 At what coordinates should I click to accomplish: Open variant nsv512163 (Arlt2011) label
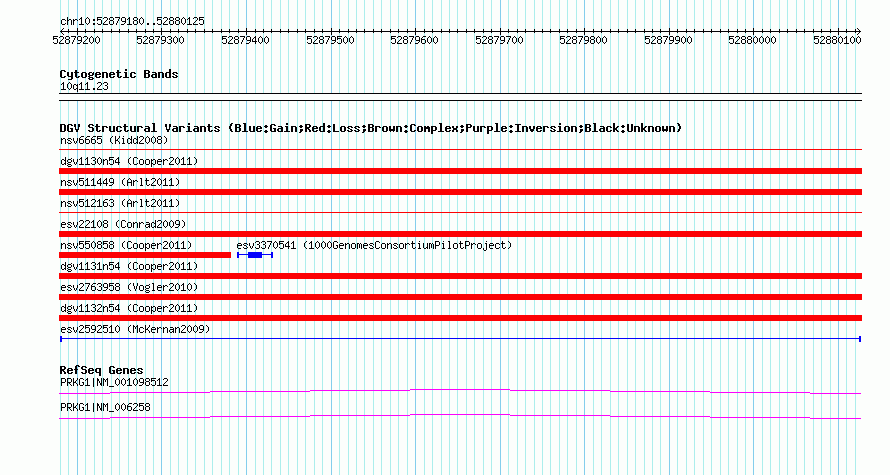[x=120, y=203]
